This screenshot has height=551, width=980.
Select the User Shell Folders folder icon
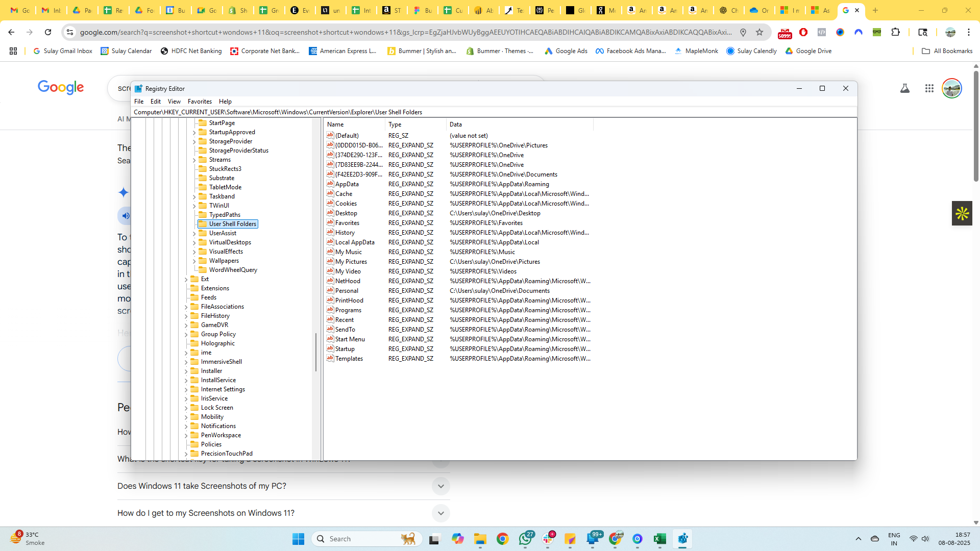click(203, 224)
